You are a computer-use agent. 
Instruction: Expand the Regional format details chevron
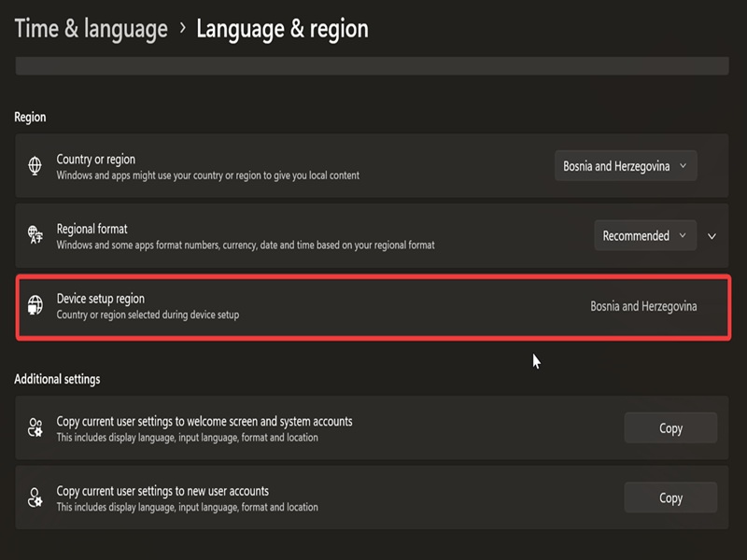tap(712, 236)
